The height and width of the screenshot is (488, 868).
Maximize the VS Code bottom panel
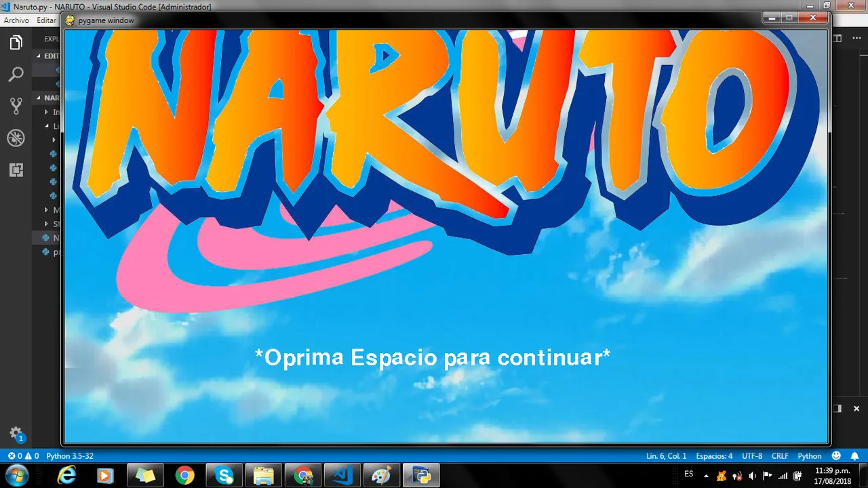[837, 408]
